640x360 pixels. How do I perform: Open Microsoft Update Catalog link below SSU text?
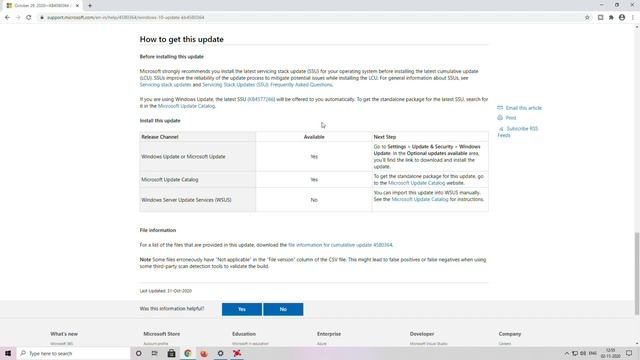coord(186,106)
